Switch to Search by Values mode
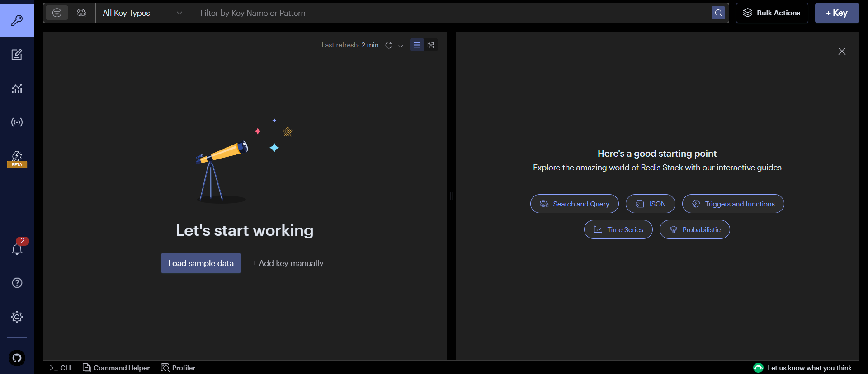Image resolution: width=868 pixels, height=374 pixels. 82,13
